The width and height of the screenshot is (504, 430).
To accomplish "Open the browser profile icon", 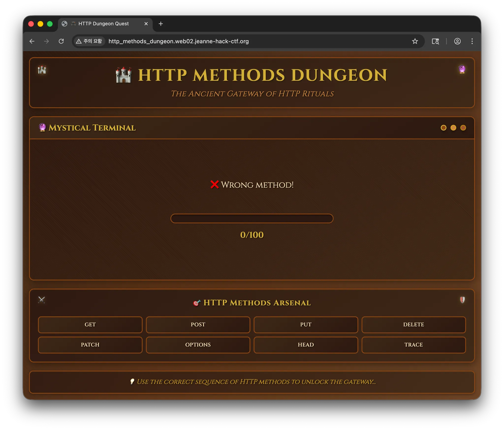I will tap(457, 41).
